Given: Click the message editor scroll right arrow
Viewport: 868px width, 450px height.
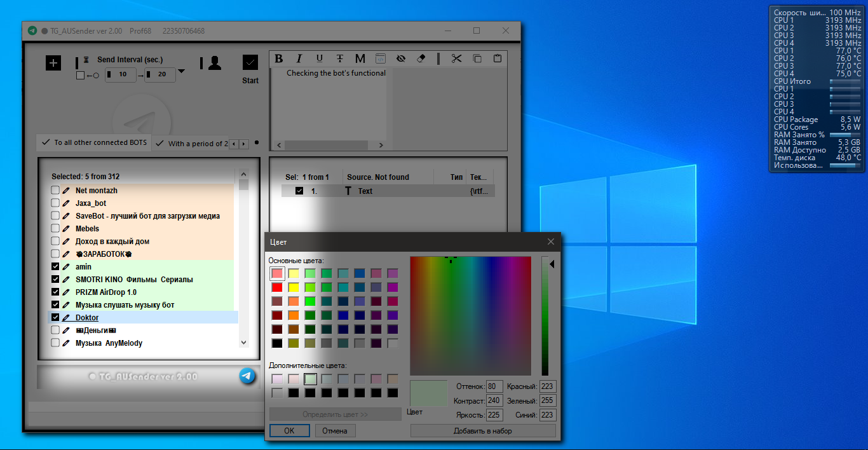Looking at the screenshot, I should click(381, 145).
